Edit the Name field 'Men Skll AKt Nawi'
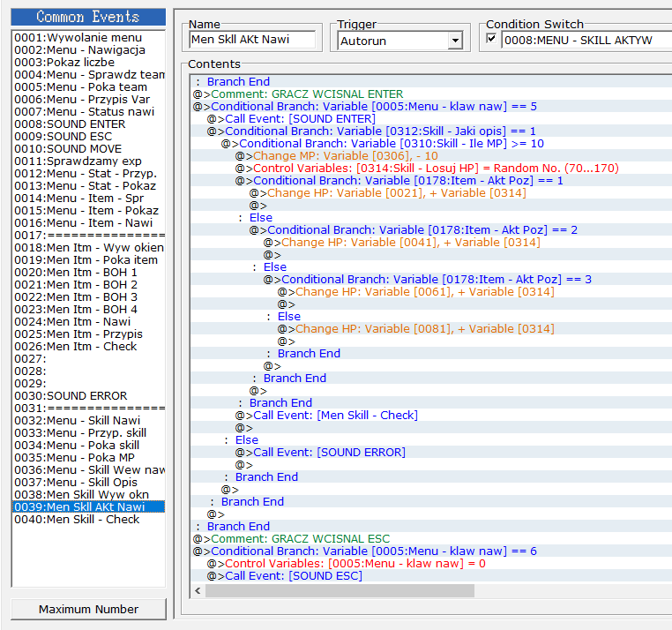 (x=253, y=40)
